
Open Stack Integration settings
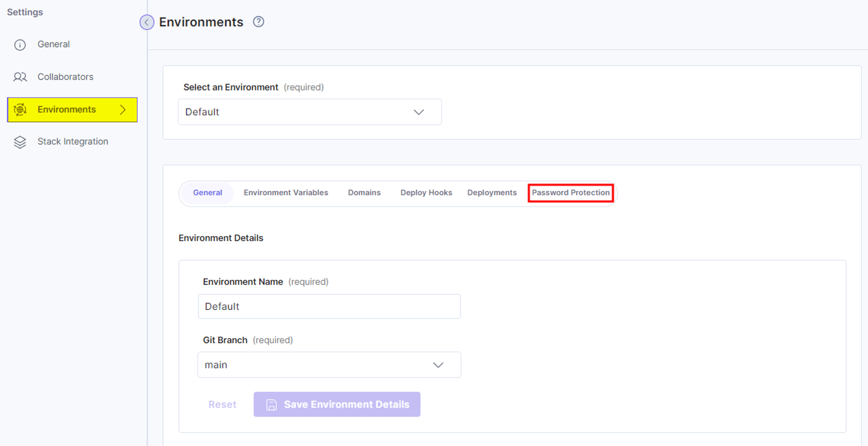[x=73, y=142]
